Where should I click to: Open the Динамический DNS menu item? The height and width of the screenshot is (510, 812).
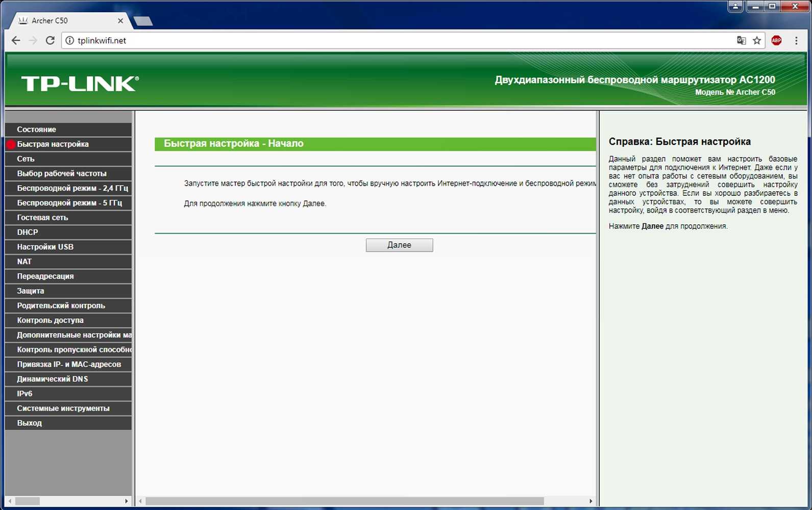pos(68,379)
